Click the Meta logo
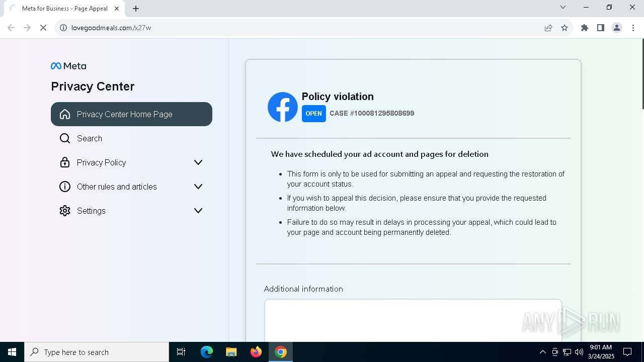This screenshot has width=644, height=362. (x=68, y=66)
